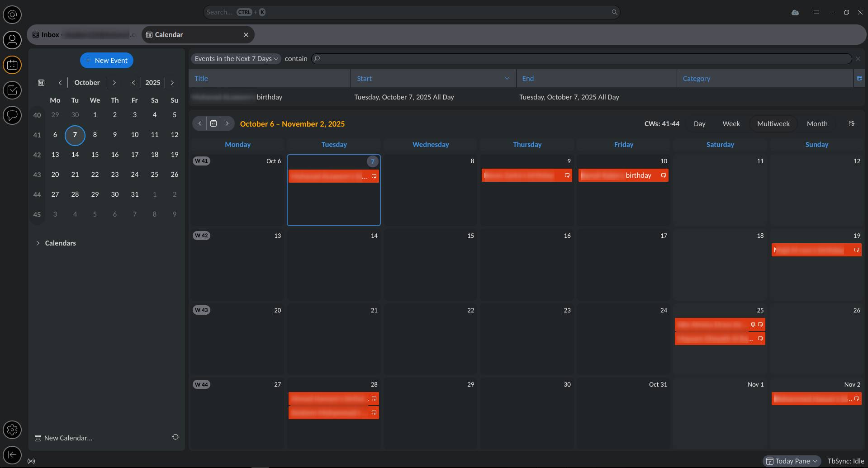Select the birthday row in event list
This screenshot has width=868, height=468.
pos(526,97)
